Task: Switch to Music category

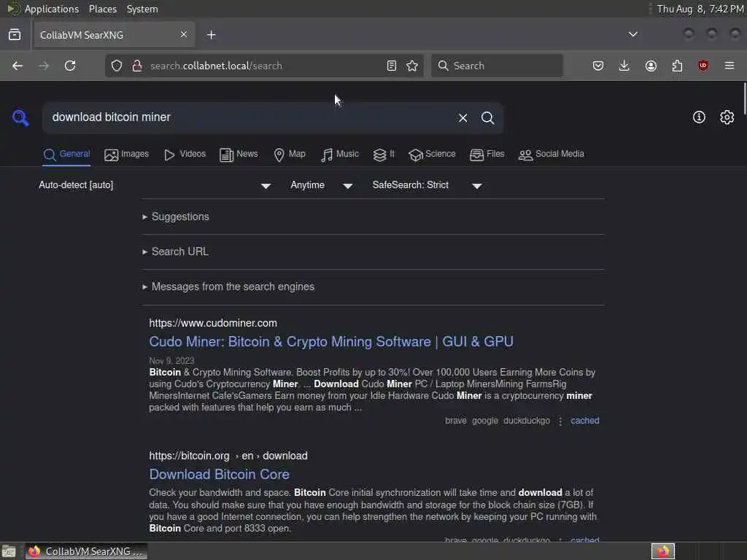Action: tap(340, 155)
